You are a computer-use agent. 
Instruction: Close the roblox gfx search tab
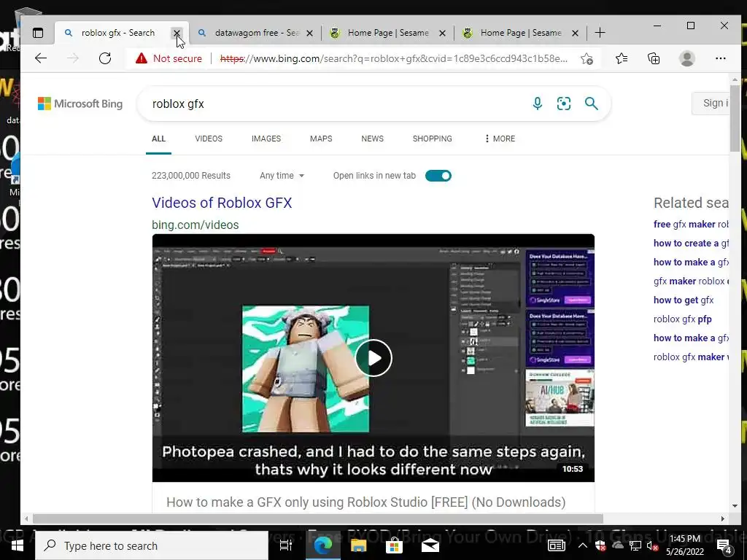[x=177, y=34]
